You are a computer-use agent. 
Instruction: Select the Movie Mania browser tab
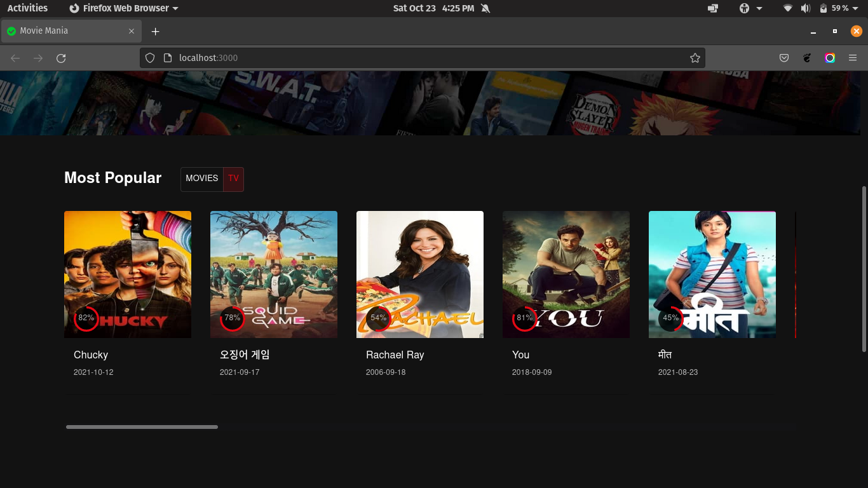(x=71, y=31)
